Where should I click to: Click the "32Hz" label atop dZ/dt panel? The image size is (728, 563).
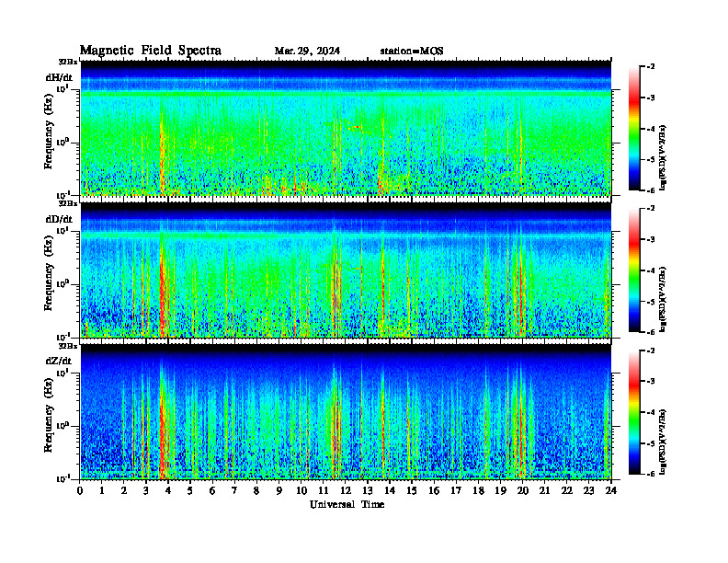67,346
